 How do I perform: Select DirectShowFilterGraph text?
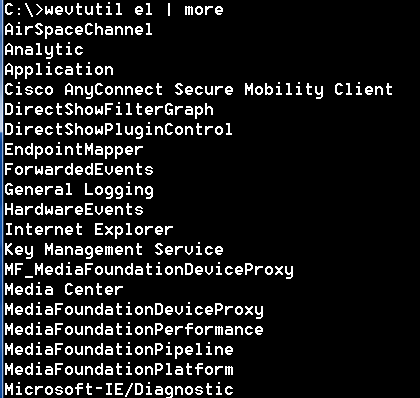[x=109, y=110]
